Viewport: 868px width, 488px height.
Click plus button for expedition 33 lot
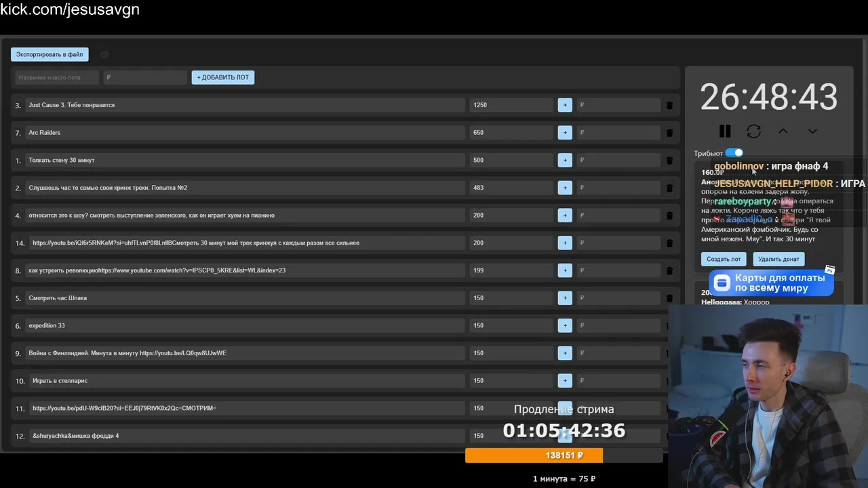565,325
